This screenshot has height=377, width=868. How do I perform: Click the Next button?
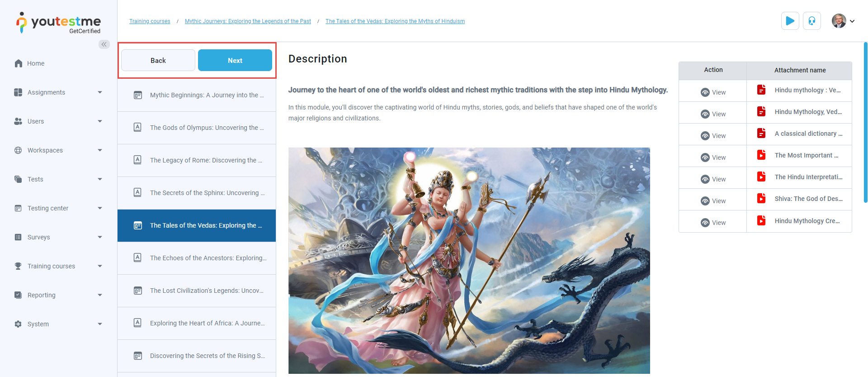235,60
